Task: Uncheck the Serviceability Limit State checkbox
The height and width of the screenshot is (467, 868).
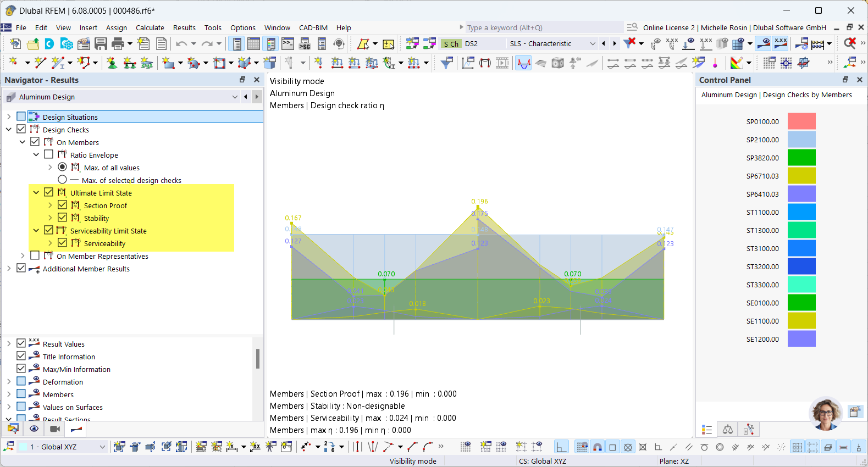Action: 48,230
